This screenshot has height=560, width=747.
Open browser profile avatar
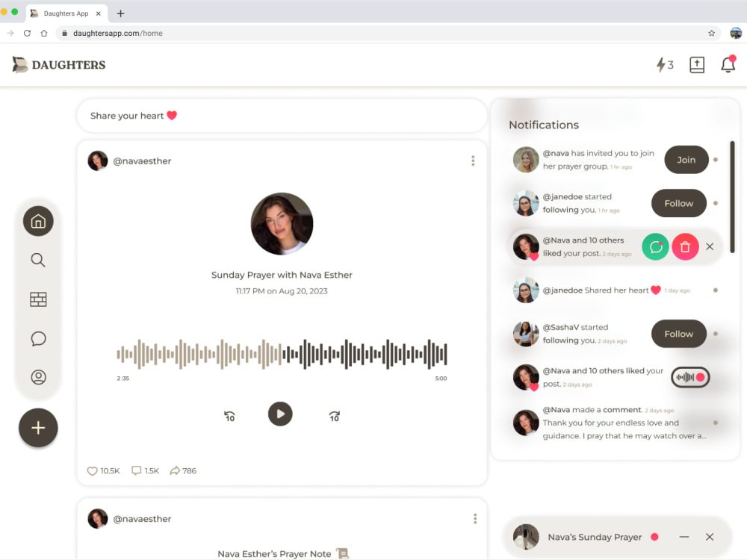[736, 34]
